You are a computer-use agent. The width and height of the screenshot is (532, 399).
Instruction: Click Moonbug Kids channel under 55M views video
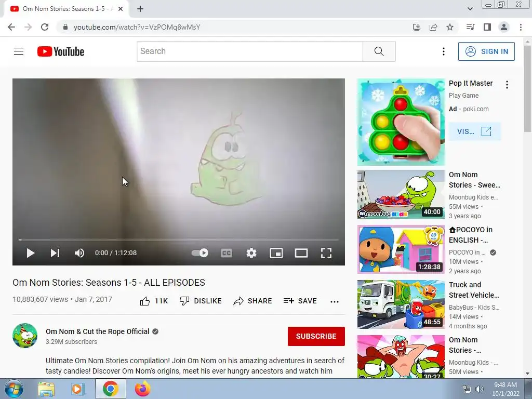click(473, 197)
